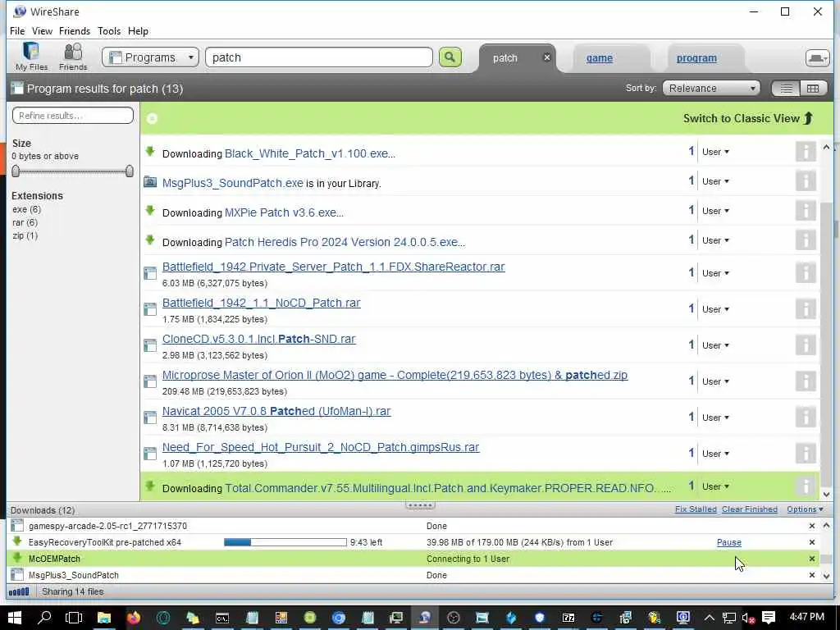Viewport: 840px width, 630px height.
Task: Show info for Navicat 2005 result
Action: [806, 417]
